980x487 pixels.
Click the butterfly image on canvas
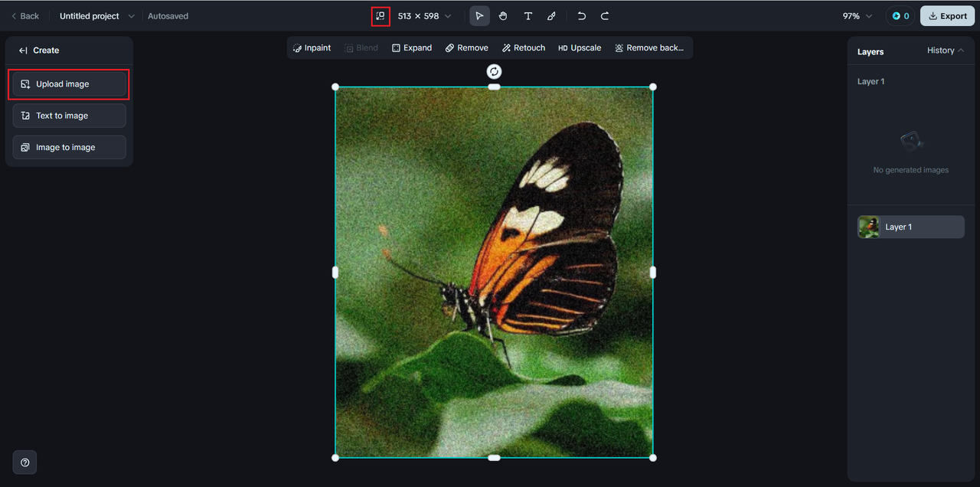(494, 272)
